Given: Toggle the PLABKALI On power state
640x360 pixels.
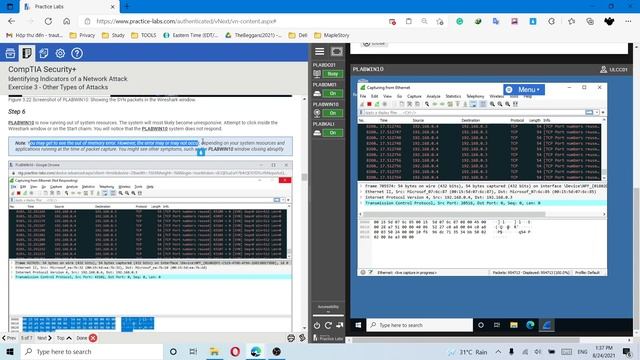Looking at the screenshot, I should click(x=333, y=133).
